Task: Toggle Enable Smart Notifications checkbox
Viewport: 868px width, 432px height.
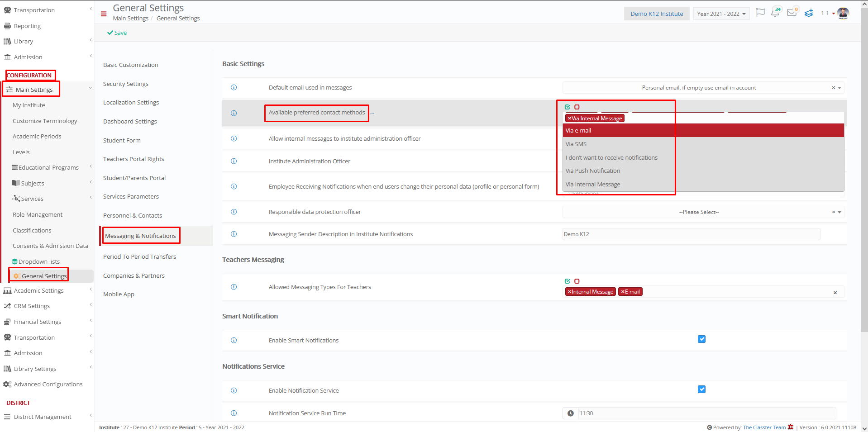Action: click(701, 339)
